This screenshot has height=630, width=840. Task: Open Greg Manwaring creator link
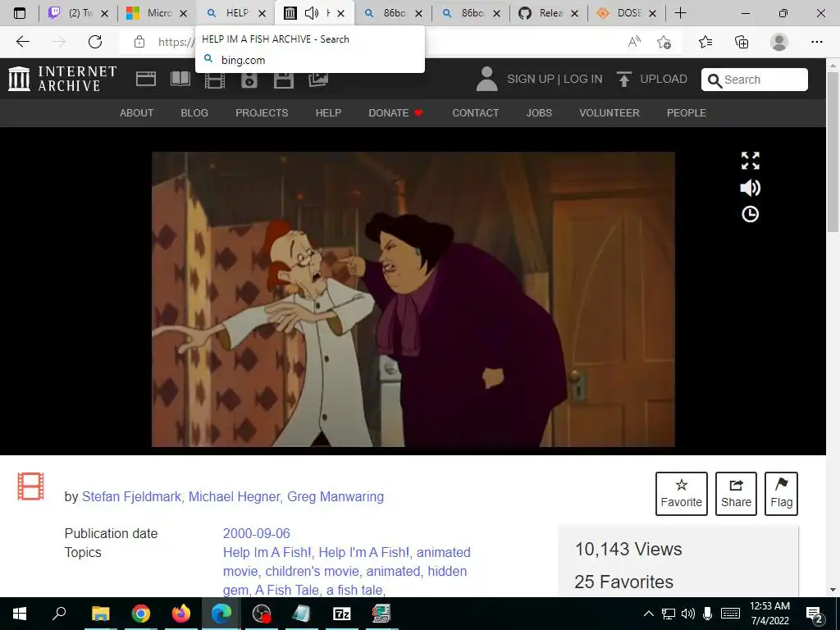pyautogui.click(x=336, y=496)
